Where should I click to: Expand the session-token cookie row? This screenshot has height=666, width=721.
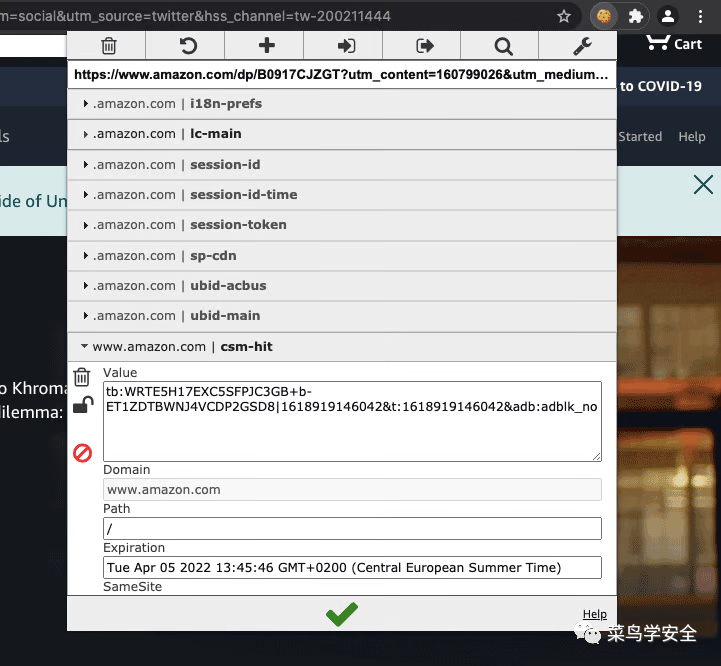tap(342, 225)
